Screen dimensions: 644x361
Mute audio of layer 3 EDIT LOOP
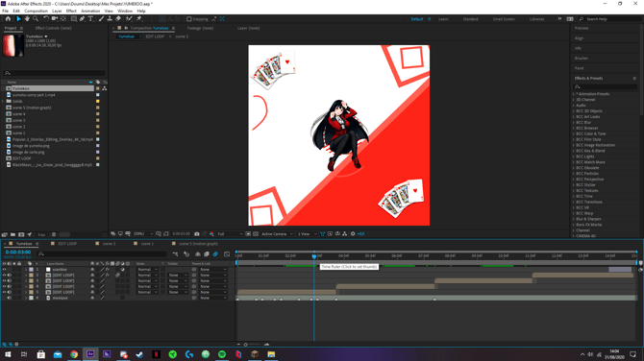click(10, 281)
